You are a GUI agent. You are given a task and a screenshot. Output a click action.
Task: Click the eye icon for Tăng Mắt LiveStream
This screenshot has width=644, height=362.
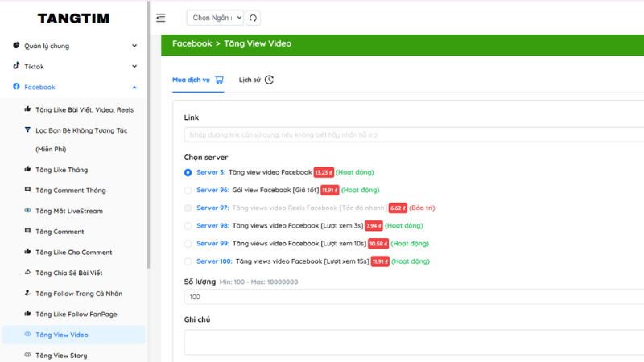[x=27, y=211]
